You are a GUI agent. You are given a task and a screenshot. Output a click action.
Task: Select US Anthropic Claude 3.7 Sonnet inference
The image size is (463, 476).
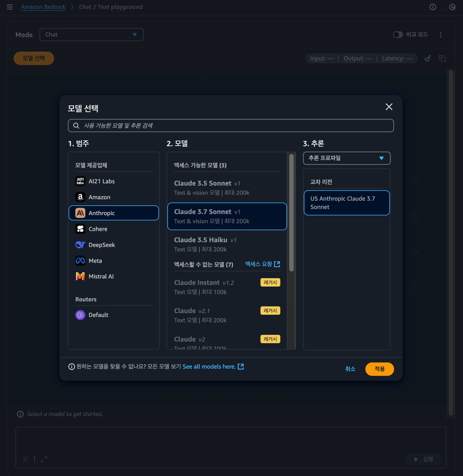click(x=347, y=203)
